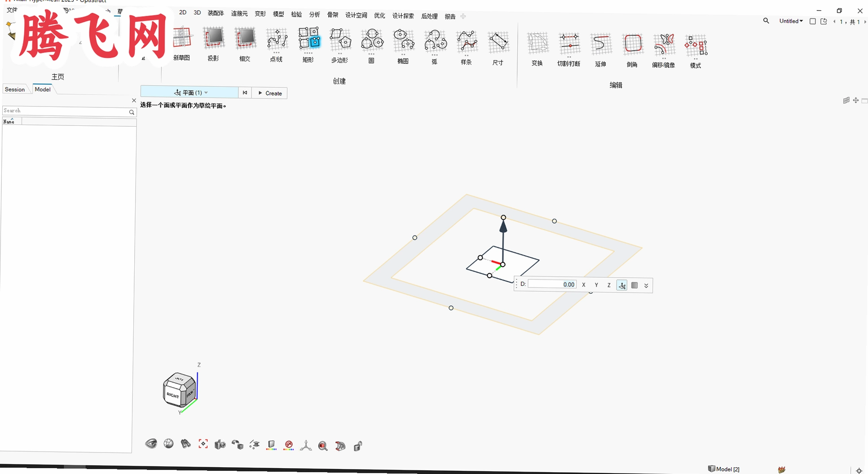868x474 pixels.
Task: Click the D distance input field
Action: (552, 284)
